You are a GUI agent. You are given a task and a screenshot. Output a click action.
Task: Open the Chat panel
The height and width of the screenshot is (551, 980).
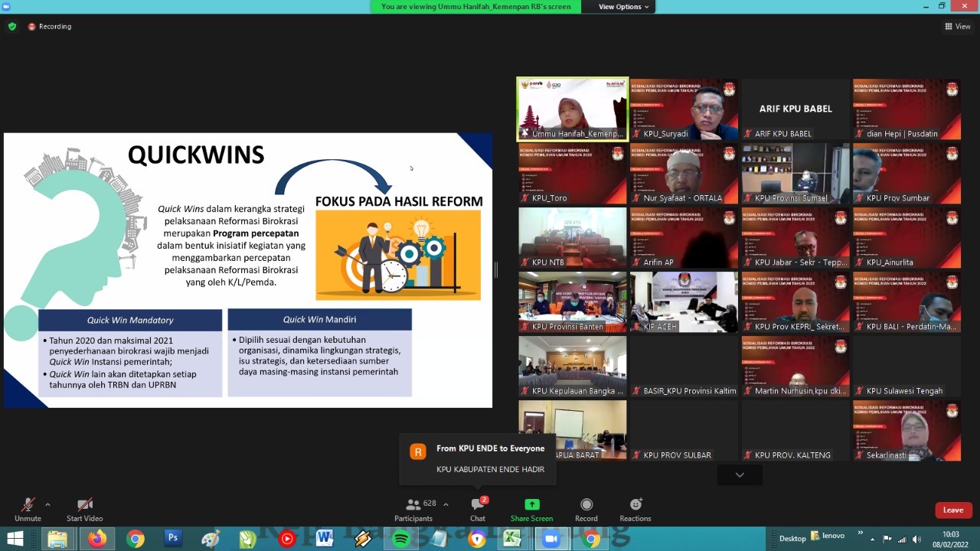pos(477,509)
